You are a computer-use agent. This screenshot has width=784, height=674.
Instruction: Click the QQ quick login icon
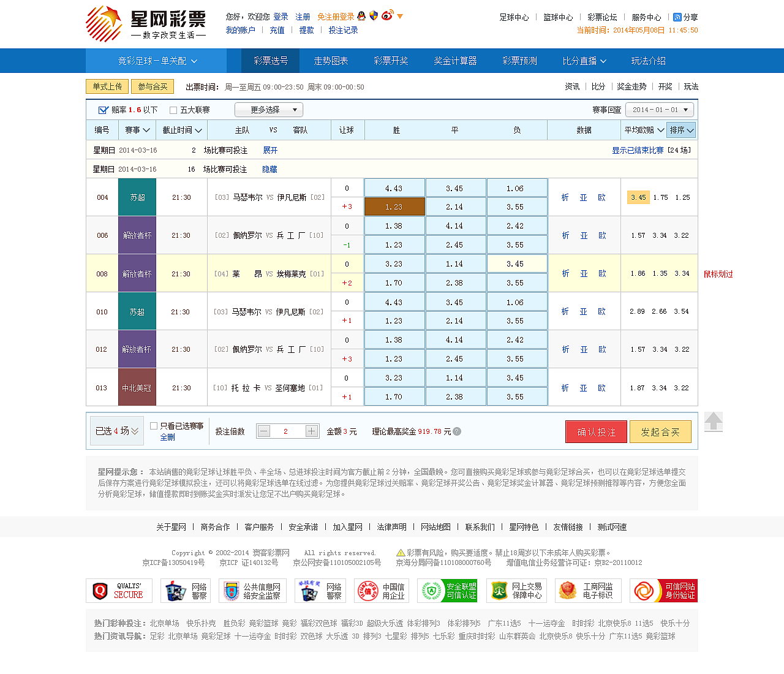361,17
